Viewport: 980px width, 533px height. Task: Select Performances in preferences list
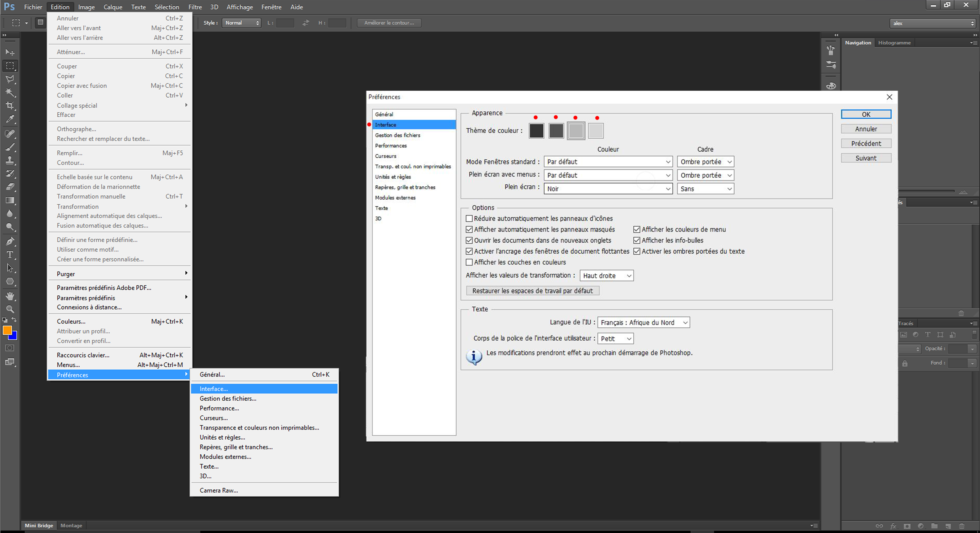click(x=414, y=145)
